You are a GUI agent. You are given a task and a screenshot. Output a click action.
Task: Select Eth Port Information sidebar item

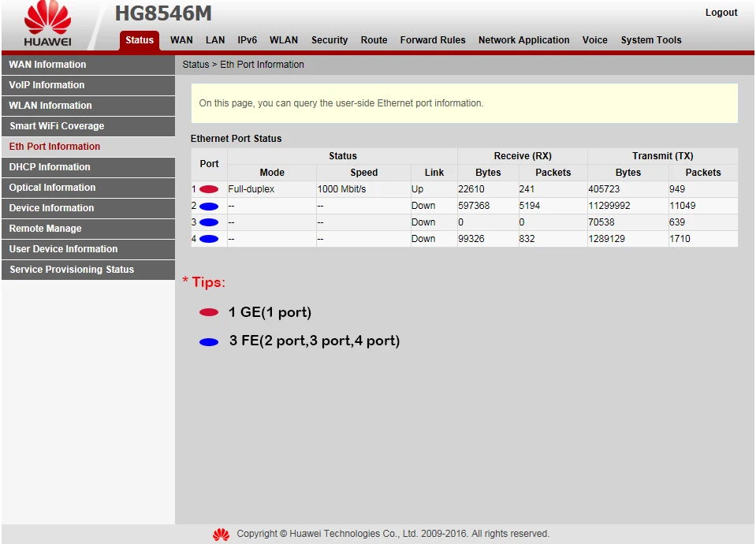pyautogui.click(x=88, y=147)
